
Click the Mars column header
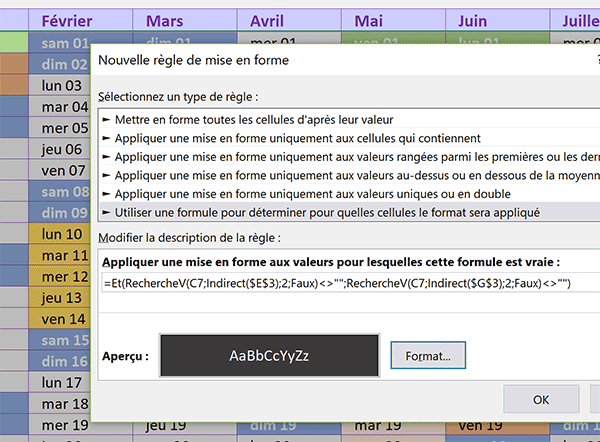tap(185, 20)
